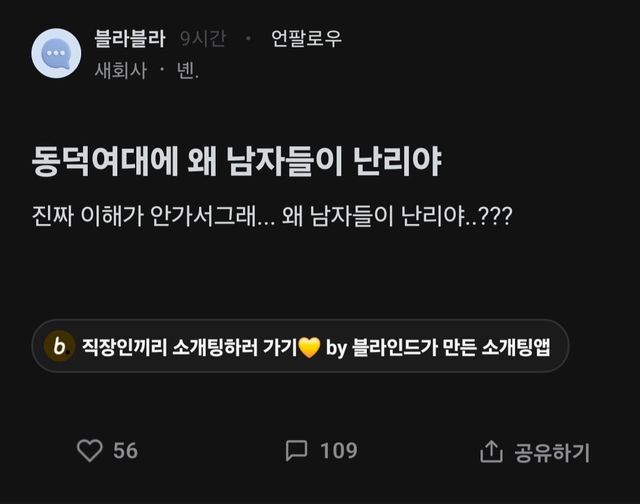Click the word 'by' in the promo banner
Viewport: 640px width, 504px height.
pos(337,348)
